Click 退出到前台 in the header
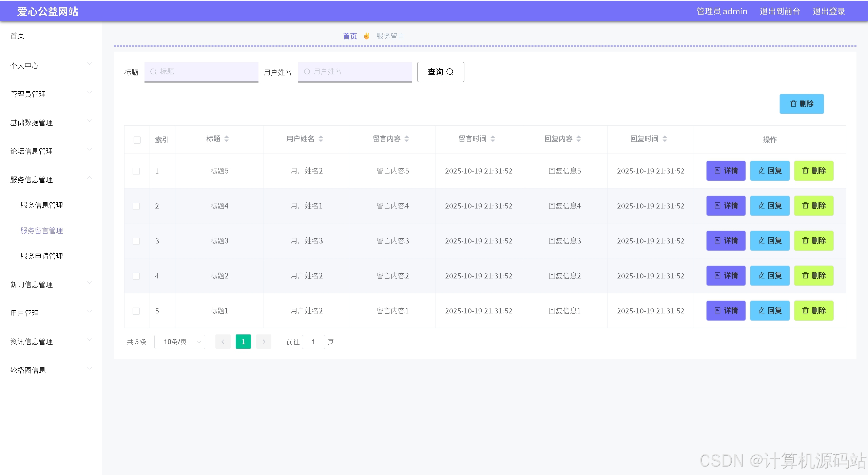 [779, 11]
